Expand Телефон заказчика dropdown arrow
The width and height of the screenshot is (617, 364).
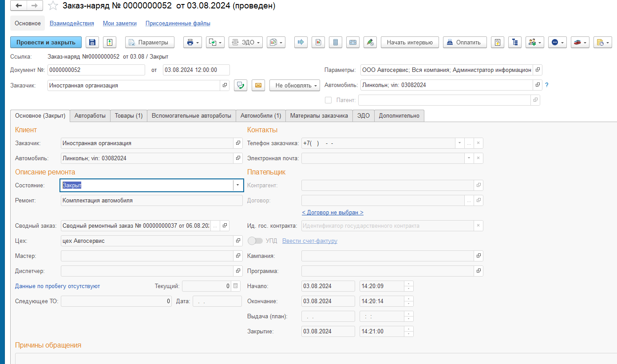459,143
